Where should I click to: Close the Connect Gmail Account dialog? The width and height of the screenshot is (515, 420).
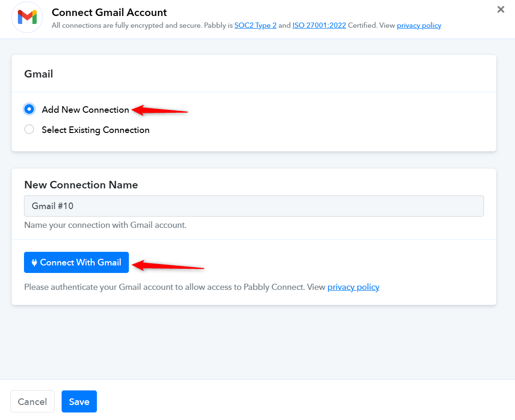tap(501, 9)
